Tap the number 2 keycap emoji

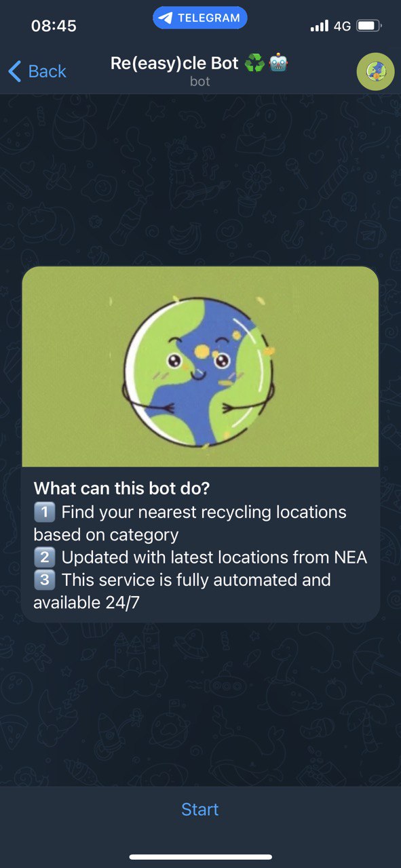click(x=44, y=557)
